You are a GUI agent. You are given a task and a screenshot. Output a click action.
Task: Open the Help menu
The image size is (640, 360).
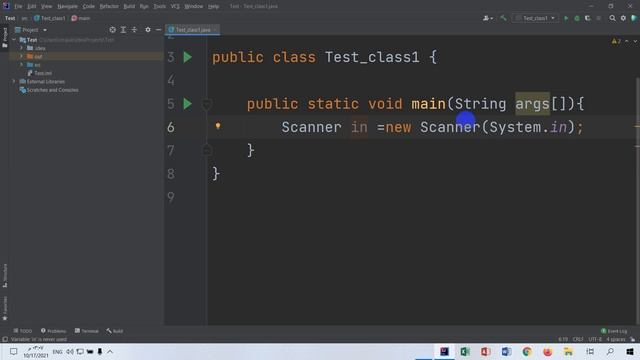pyautogui.click(x=213, y=7)
